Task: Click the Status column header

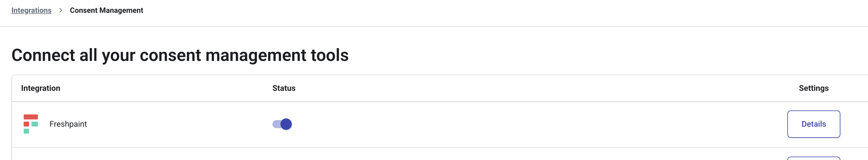Action: 284,88
